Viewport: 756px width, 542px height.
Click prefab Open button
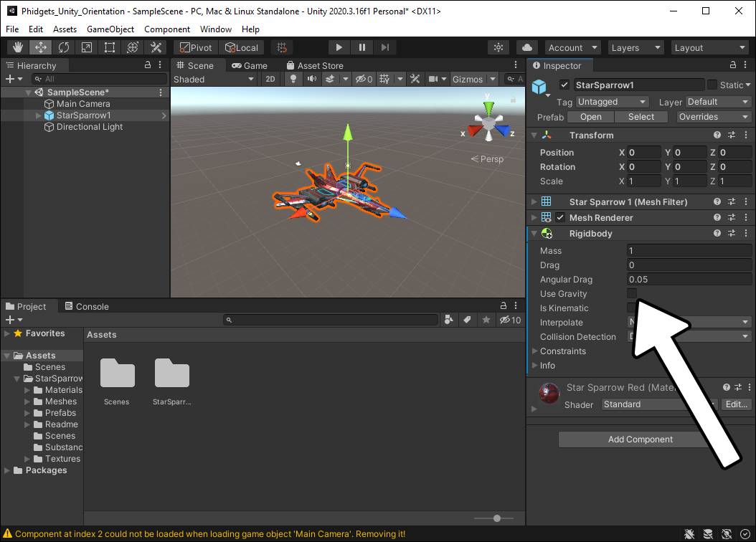(x=590, y=117)
